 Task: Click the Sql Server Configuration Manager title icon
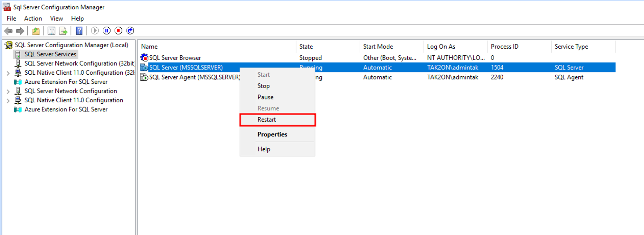click(x=6, y=7)
